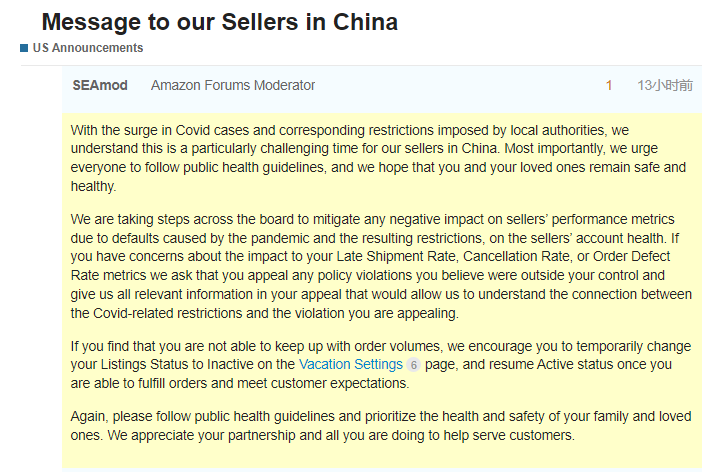Click the Amazon Forums Moderator user title
This screenshot has width=717, height=472.
233,85
